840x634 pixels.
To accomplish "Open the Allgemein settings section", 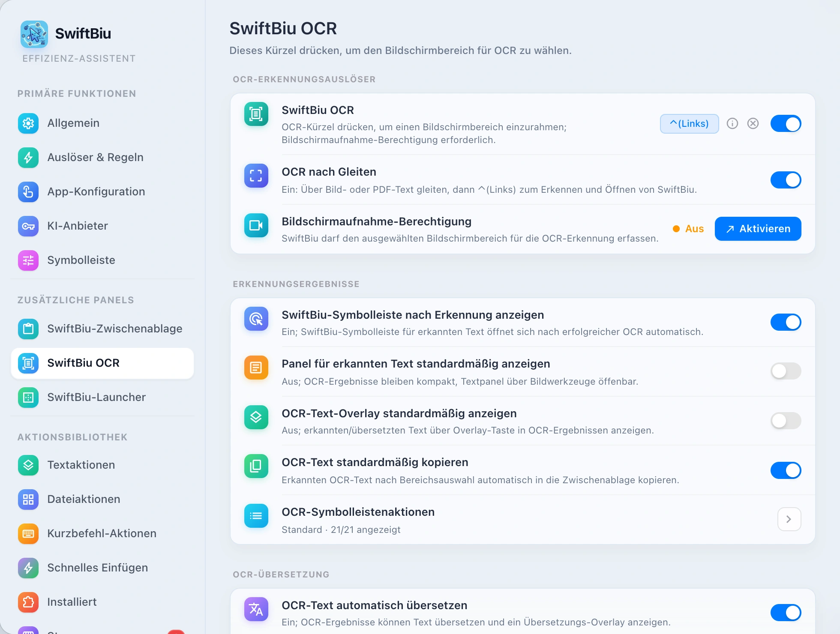I will click(102, 123).
